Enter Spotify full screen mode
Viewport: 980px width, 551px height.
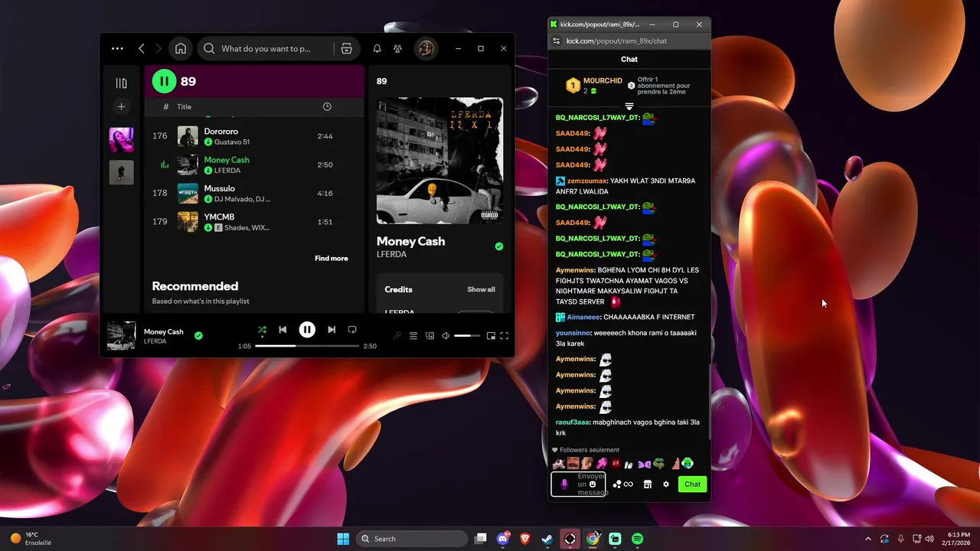click(x=505, y=335)
